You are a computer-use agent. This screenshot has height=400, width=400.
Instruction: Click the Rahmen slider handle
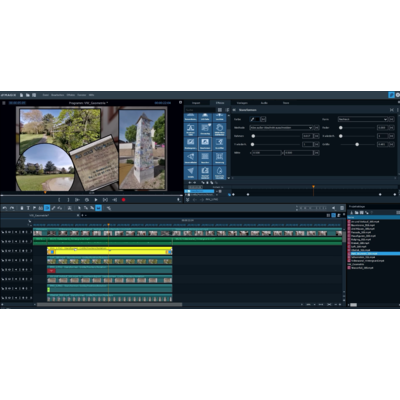click(253, 136)
